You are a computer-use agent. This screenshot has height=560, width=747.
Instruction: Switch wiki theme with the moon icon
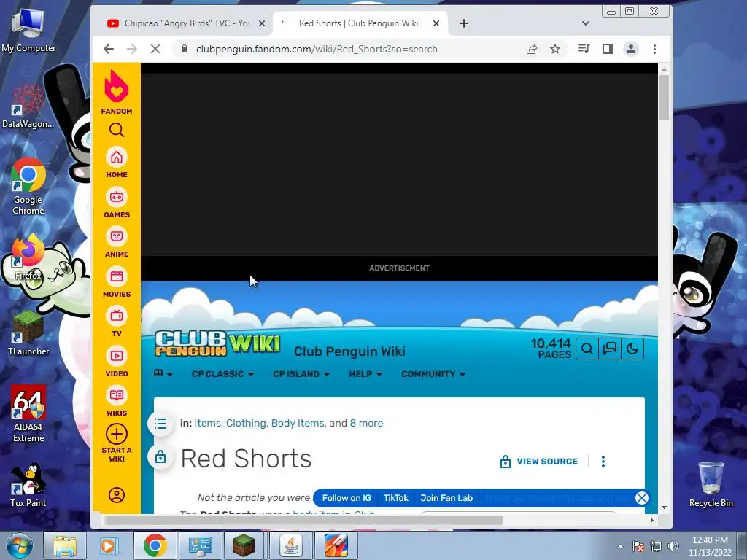click(x=632, y=349)
